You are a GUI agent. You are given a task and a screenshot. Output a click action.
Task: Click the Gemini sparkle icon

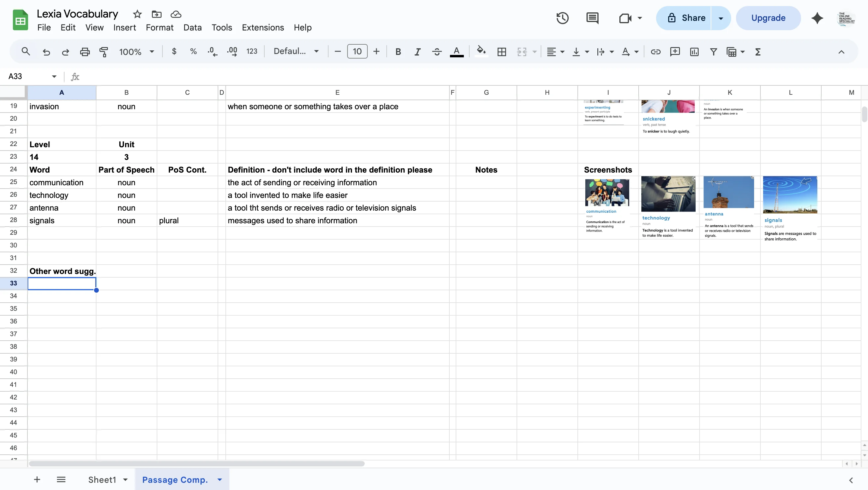point(817,18)
